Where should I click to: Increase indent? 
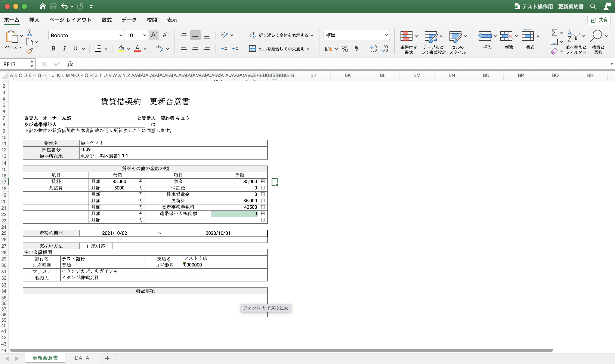tap(235, 49)
